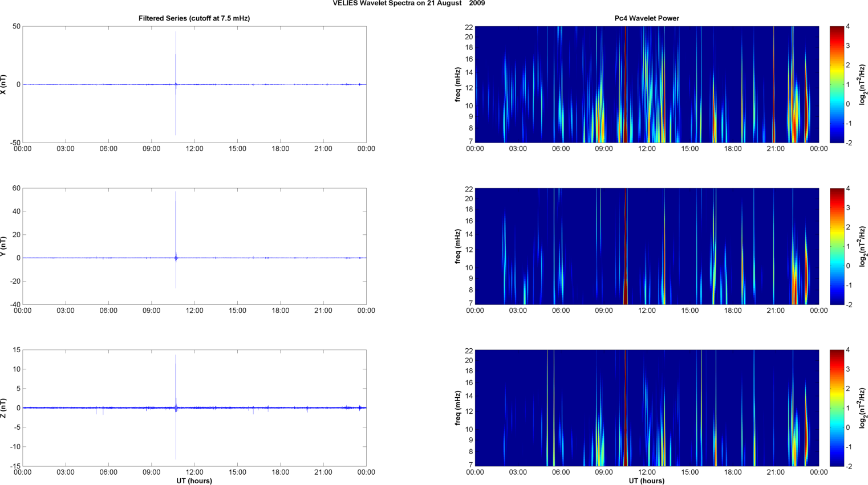868x485 pixels.
Task: Select the X (nT) axis label
Action: pyautogui.click(x=4, y=84)
